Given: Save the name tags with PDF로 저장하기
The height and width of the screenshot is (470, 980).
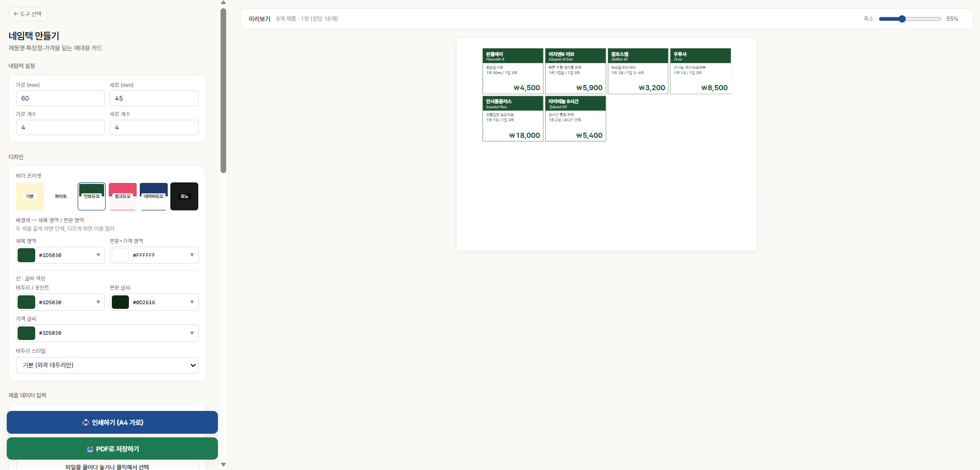Looking at the screenshot, I should pyautogui.click(x=112, y=449).
